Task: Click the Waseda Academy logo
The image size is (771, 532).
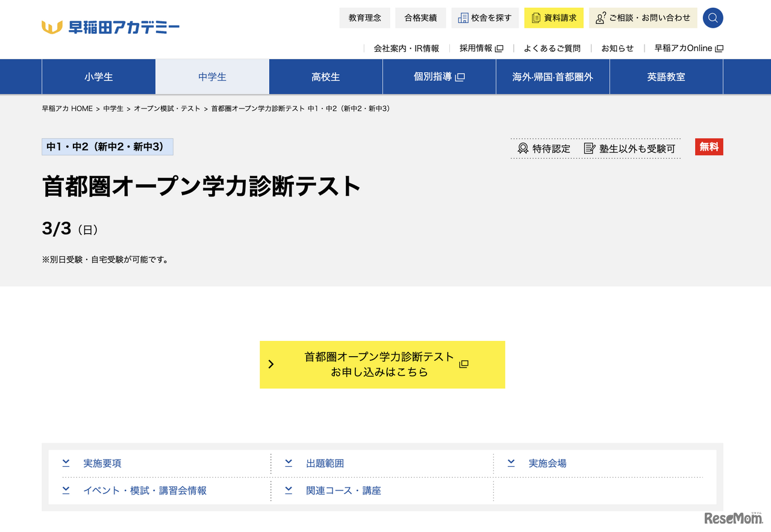Action: (111, 27)
